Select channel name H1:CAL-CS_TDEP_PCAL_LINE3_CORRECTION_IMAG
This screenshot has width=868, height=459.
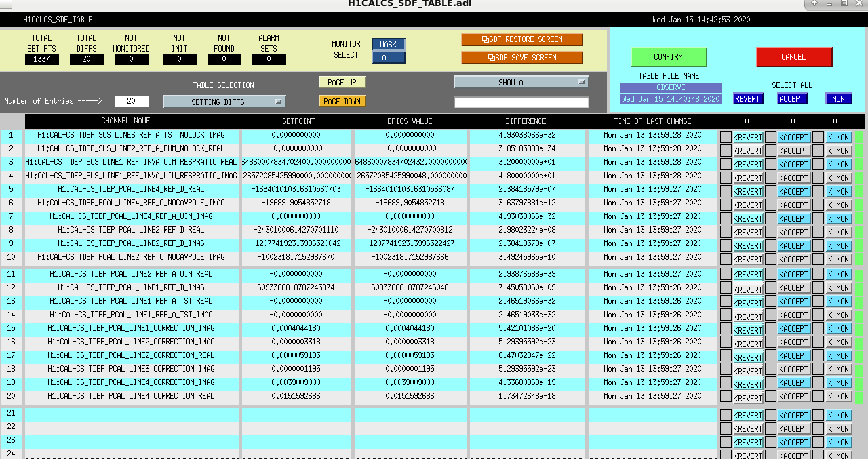[x=132, y=368]
